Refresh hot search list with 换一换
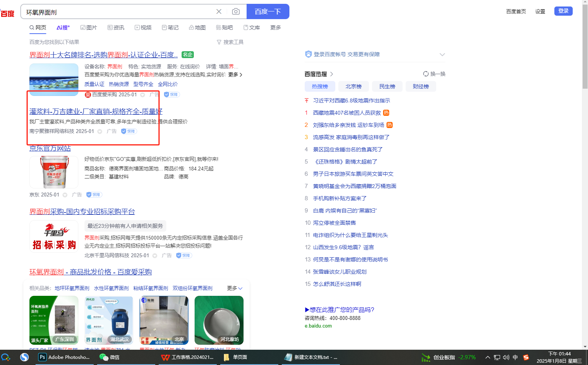 (434, 74)
